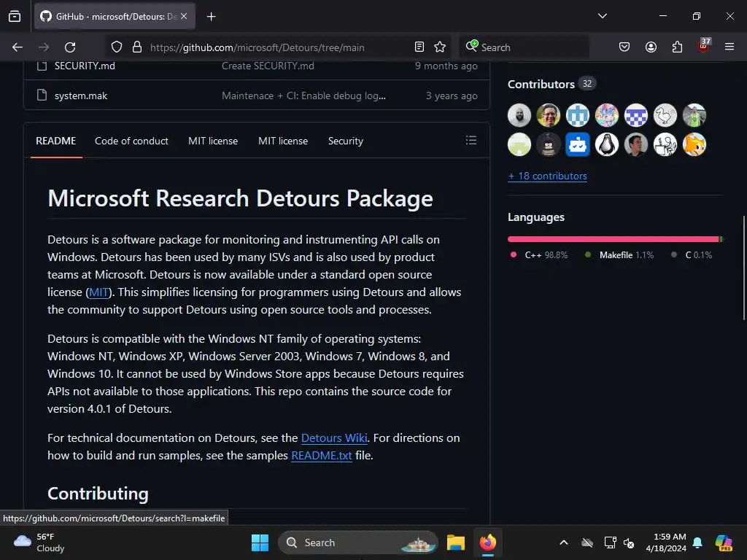Open the white duck contributor avatar
The image size is (747, 560).
[x=665, y=115]
